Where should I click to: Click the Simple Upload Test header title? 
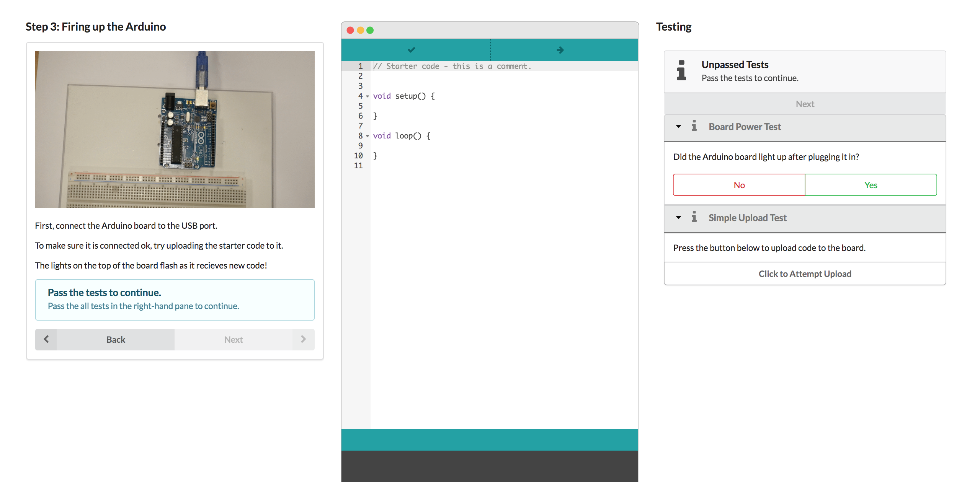747,218
